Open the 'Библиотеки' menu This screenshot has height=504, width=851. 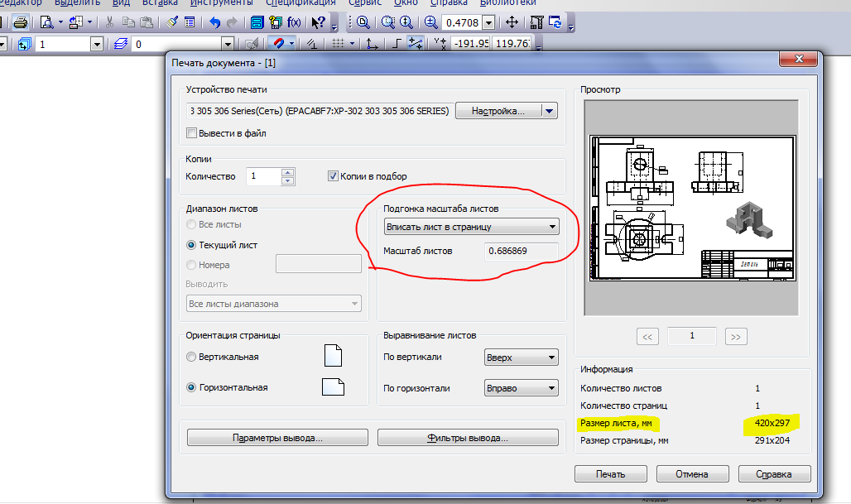[507, 2]
